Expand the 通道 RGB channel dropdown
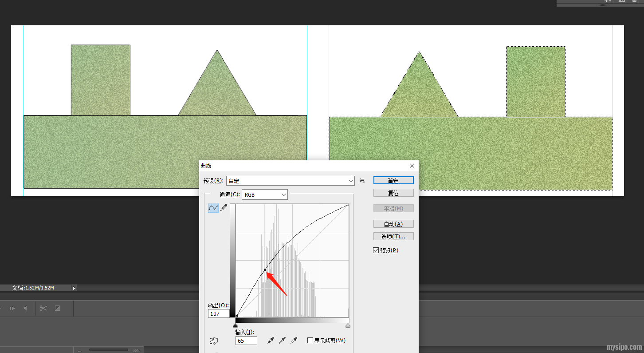Image resolution: width=644 pixels, height=353 pixels. coord(264,194)
